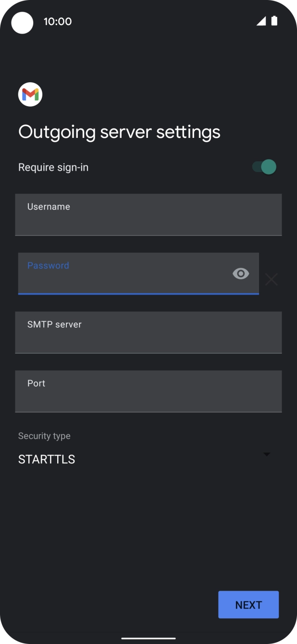Click the eye icon inside Password field

tap(240, 273)
